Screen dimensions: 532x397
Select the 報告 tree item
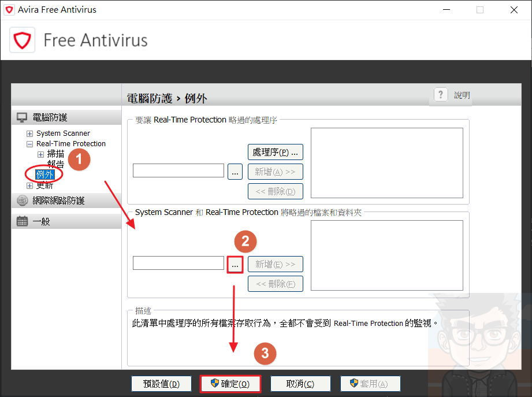55,164
